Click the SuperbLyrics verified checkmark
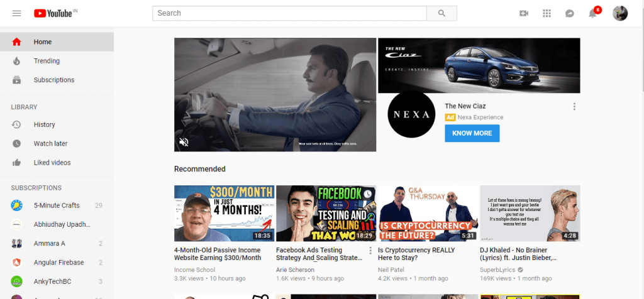This screenshot has width=644, height=299. (520, 270)
